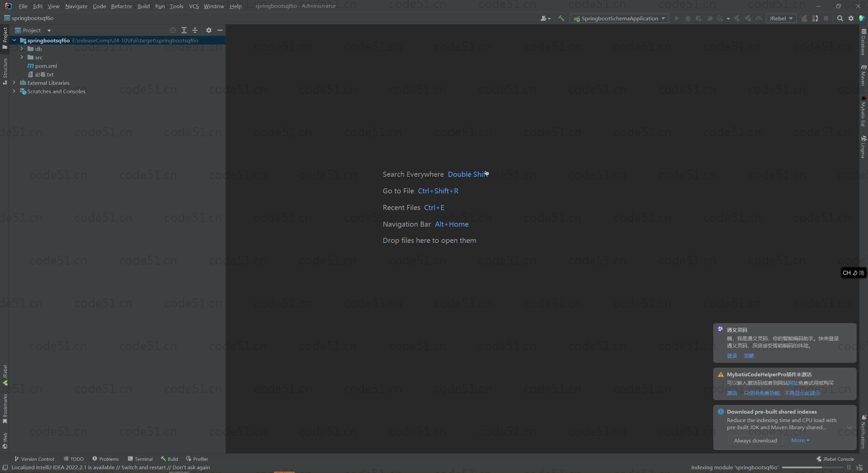Screen dimensions: 868x473
Task: Click the 网址 link in MybatisCodeHelperPro notification
Action: [793, 383]
